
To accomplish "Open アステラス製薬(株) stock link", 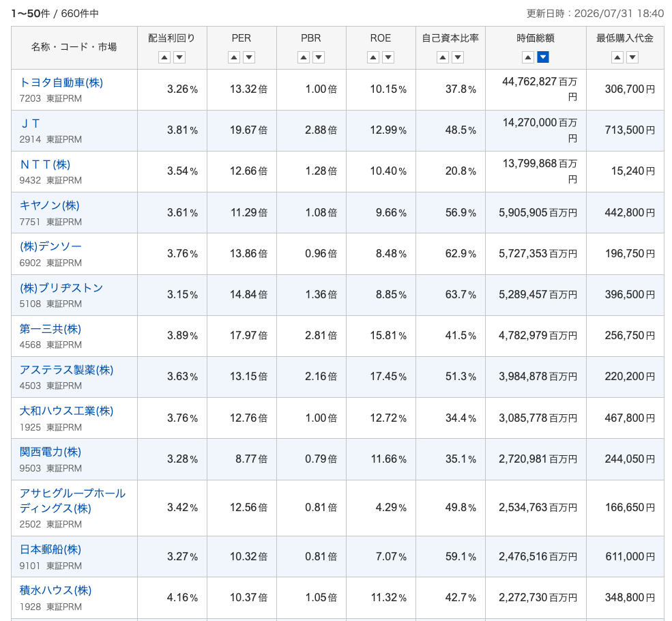I will (66, 369).
